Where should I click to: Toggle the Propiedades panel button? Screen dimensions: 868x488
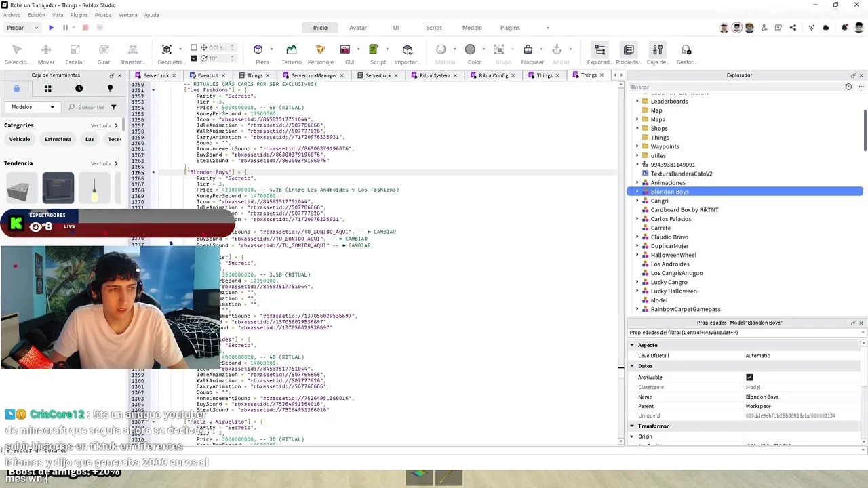[629, 55]
